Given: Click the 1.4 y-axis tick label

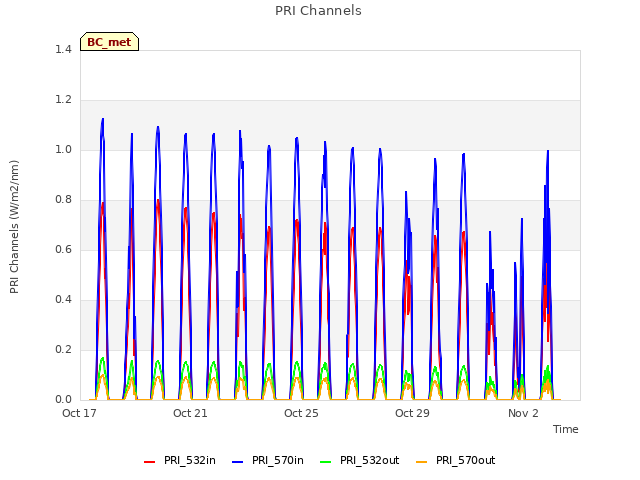Looking at the screenshot, I should click(63, 49).
